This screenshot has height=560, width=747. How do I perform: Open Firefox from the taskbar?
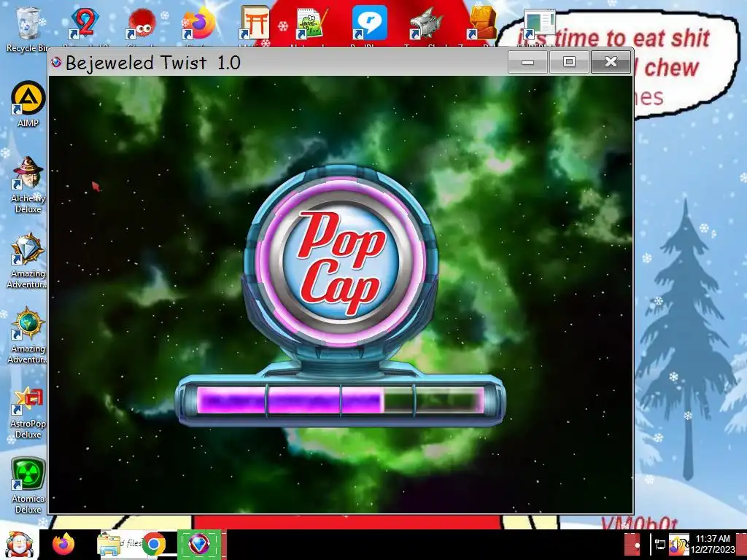(64, 544)
